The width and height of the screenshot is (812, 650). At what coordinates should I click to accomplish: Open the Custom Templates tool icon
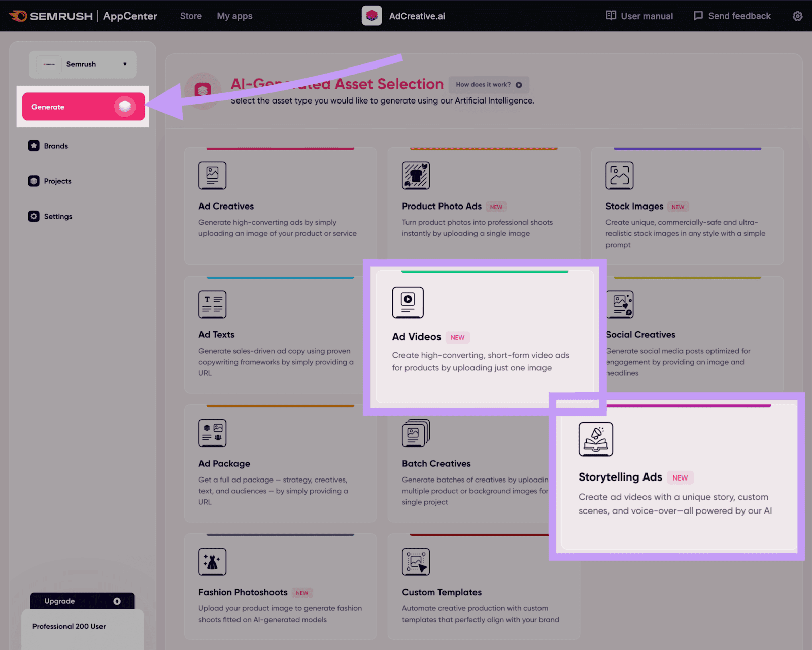(x=416, y=562)
